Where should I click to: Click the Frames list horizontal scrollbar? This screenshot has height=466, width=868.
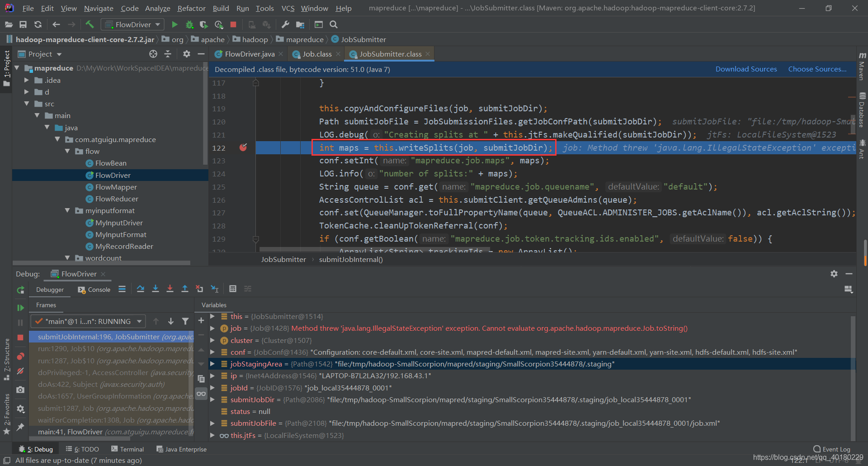point(80,438)
